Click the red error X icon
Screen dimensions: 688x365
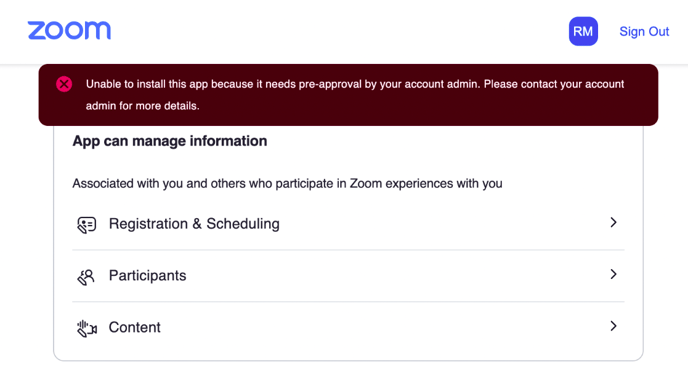coord(64,84)
